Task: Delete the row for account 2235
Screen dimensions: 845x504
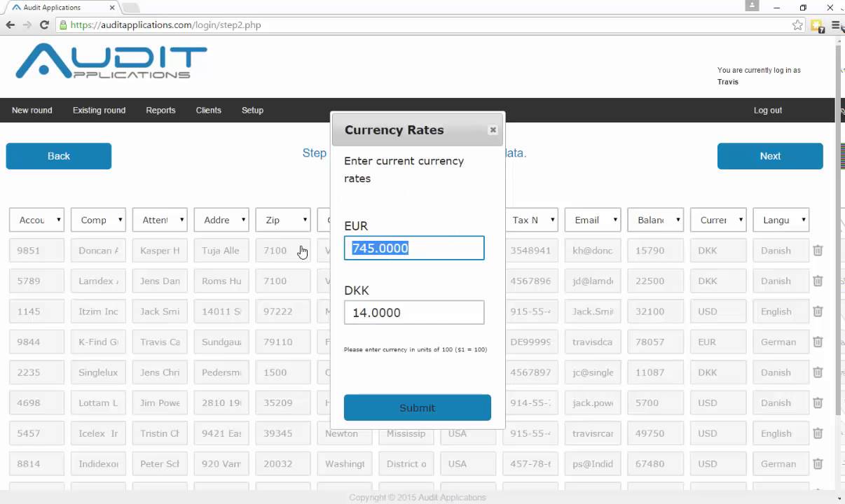Action: [818, 372]
